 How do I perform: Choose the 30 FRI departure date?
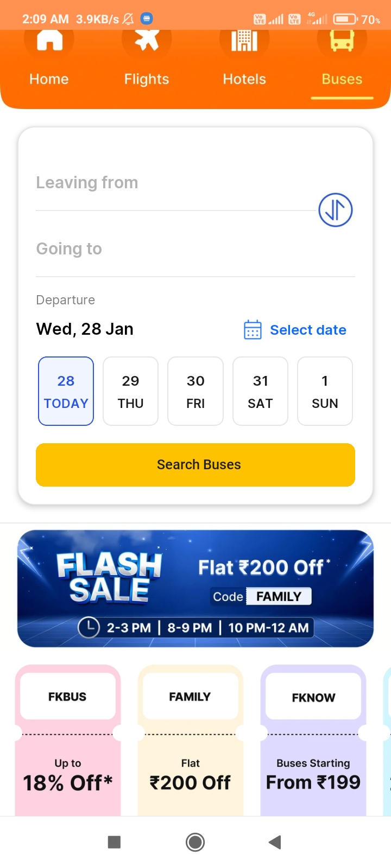tap(195, 391)
